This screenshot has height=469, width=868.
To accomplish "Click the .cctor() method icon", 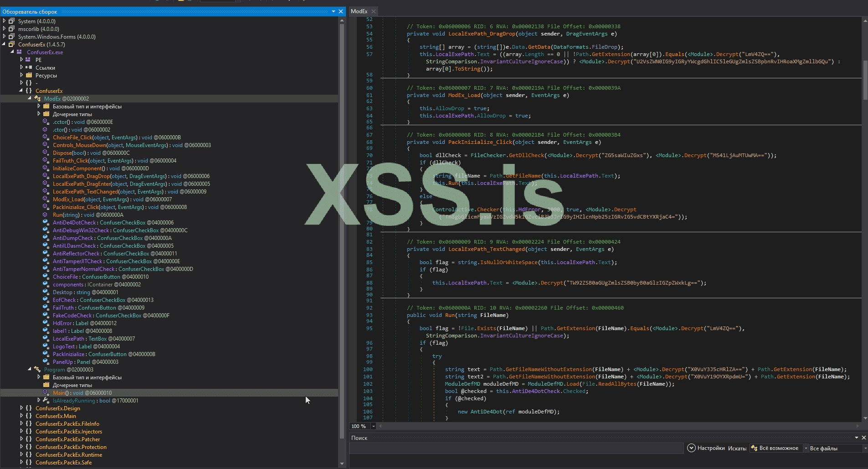I will [46, 122].
